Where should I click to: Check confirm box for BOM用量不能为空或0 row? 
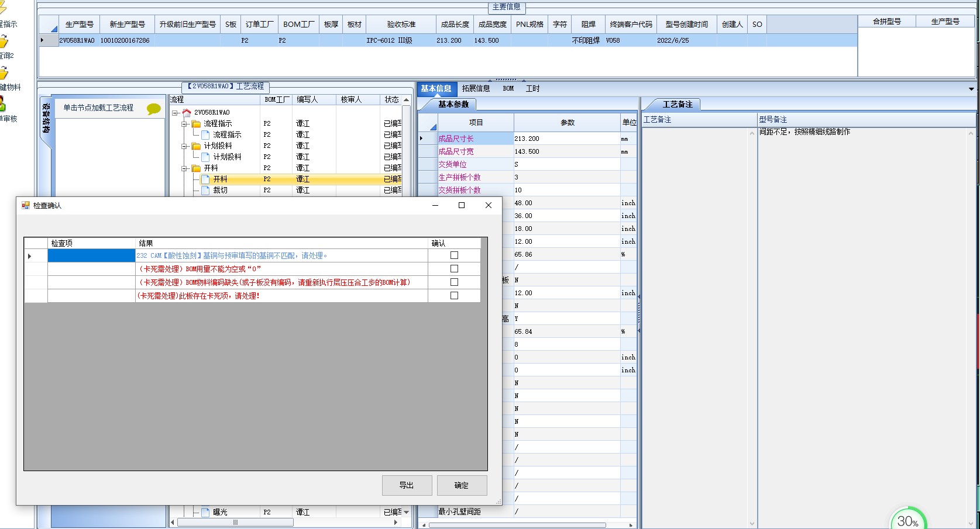(454, 269)
